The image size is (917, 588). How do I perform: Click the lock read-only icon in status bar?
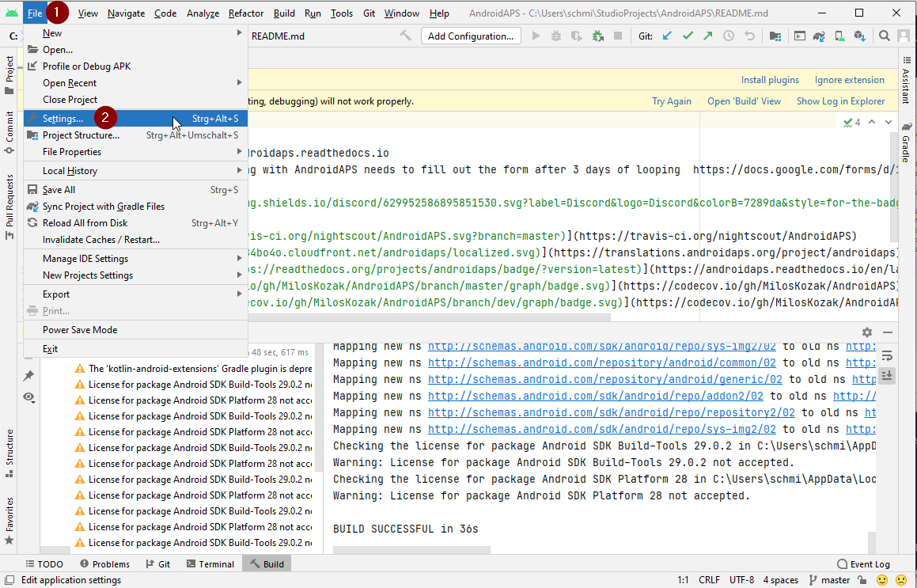tap(862, 580)
